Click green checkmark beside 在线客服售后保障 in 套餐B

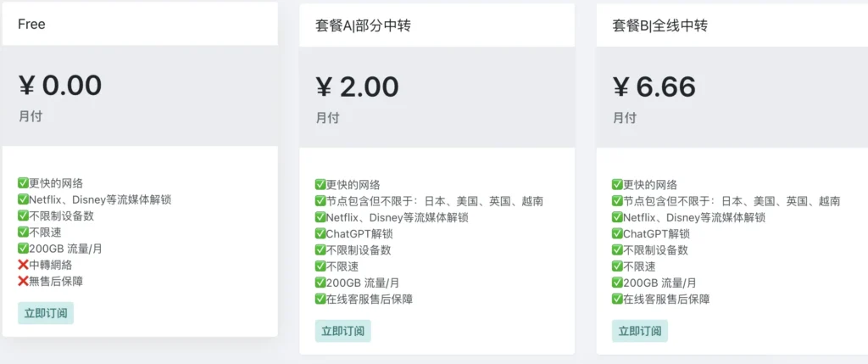[617, 300]
